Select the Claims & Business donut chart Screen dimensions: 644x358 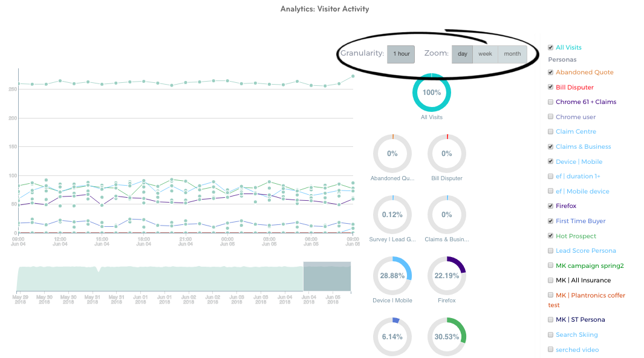447,215
